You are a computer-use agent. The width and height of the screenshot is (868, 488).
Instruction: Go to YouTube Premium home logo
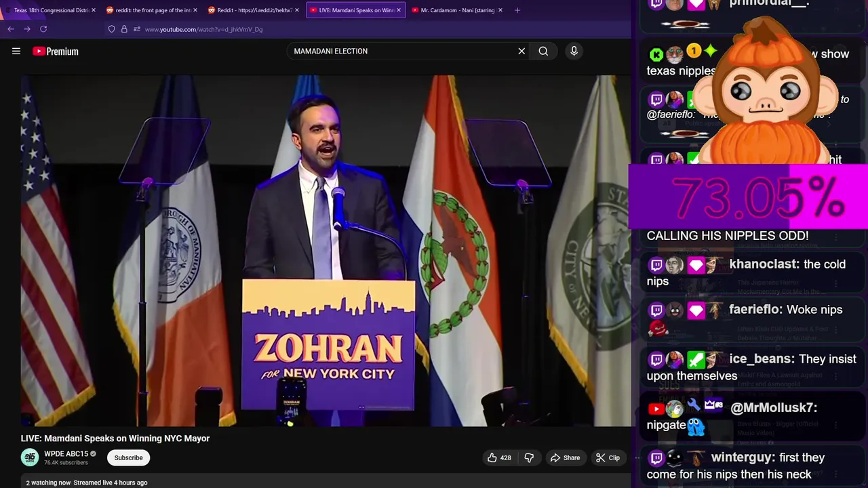[56, 51]
